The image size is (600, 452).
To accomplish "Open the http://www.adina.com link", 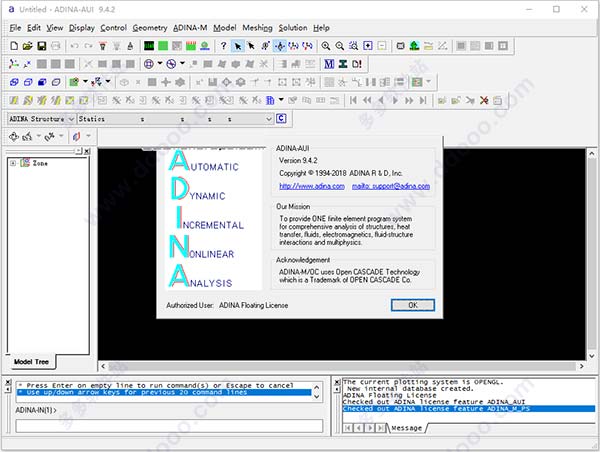I will click(312, 186).
